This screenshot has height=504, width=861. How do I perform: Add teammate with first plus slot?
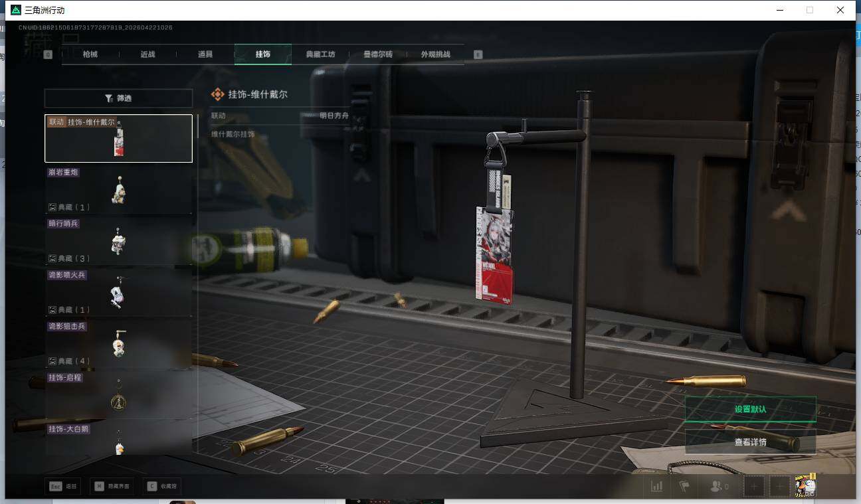click(x=753, y=486)
